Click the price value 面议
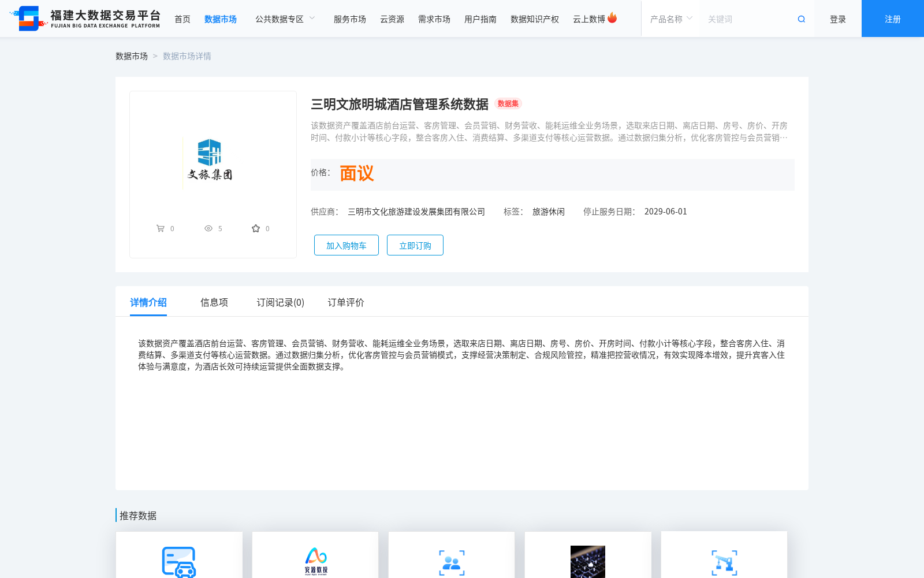The height and width of the screenshot is (578, 924). click(x=357, y=173)
